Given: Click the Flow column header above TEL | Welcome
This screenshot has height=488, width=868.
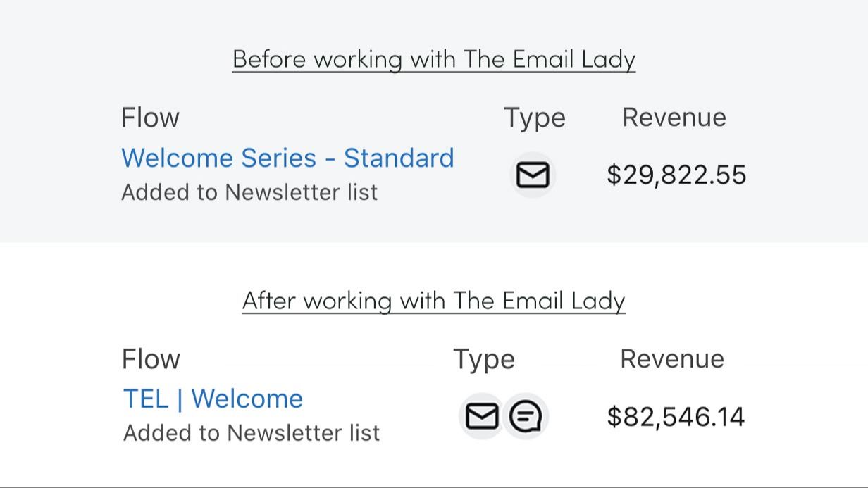Looking at the screenshot, I should [151, 359].
